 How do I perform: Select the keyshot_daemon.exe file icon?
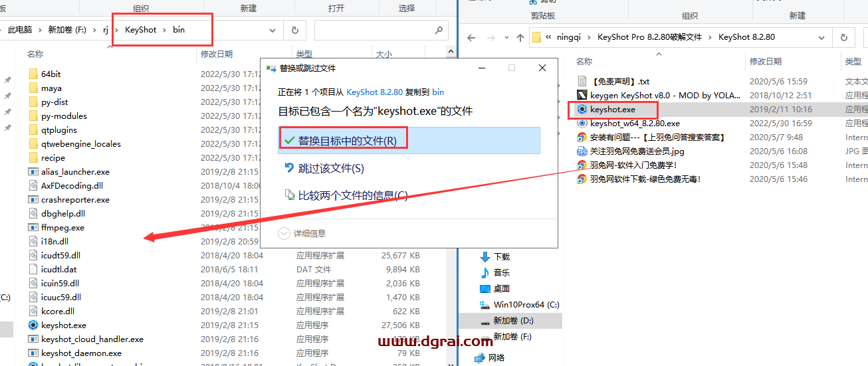tap(33, 353)
